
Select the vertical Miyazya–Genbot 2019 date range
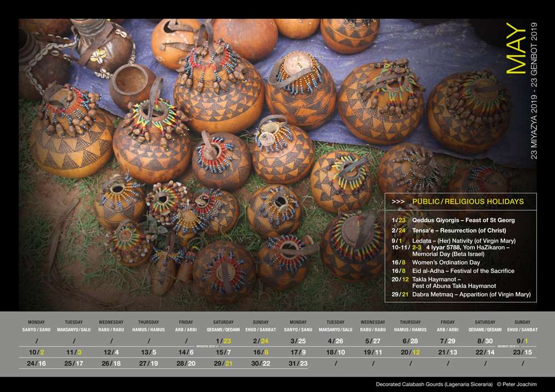(x=534, y=91)
